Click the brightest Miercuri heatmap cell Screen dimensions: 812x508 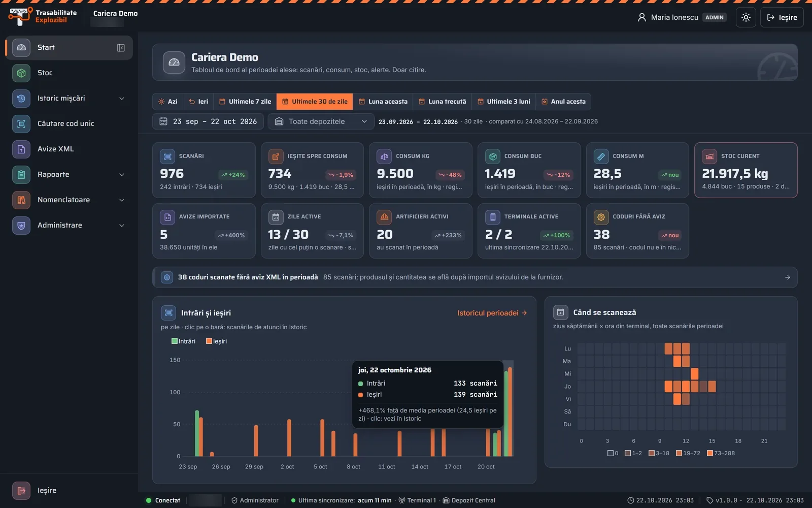pos(694,374)
